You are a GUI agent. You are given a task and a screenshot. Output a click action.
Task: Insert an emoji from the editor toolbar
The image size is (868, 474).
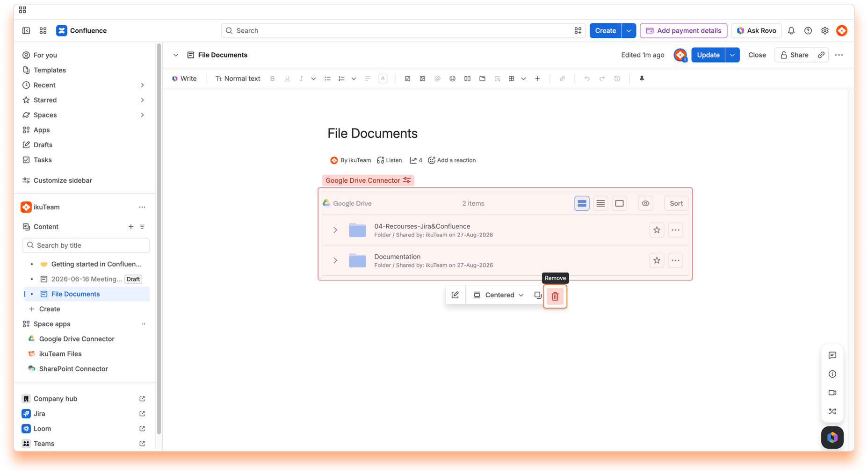point(452,79)
